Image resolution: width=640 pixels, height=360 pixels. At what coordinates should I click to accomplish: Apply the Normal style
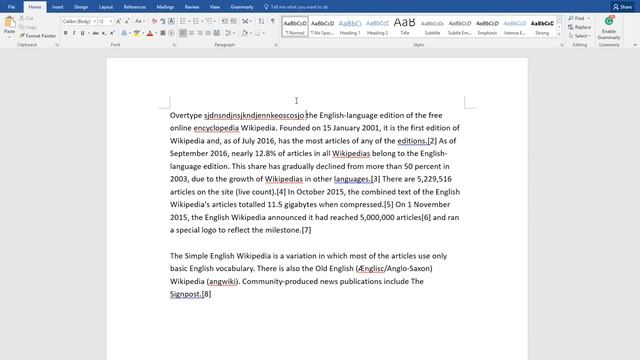tap(295, 27)
